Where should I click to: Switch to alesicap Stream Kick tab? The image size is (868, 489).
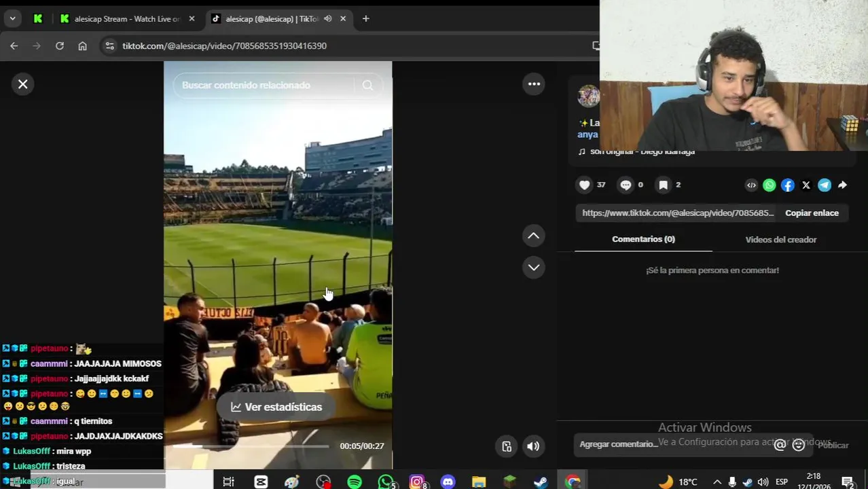coord(127,19)
